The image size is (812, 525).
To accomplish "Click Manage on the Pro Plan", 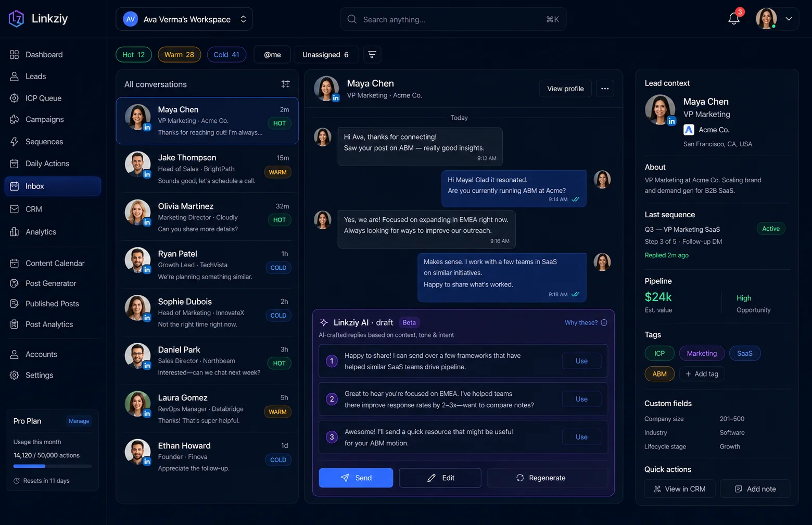I will point(79,421).
